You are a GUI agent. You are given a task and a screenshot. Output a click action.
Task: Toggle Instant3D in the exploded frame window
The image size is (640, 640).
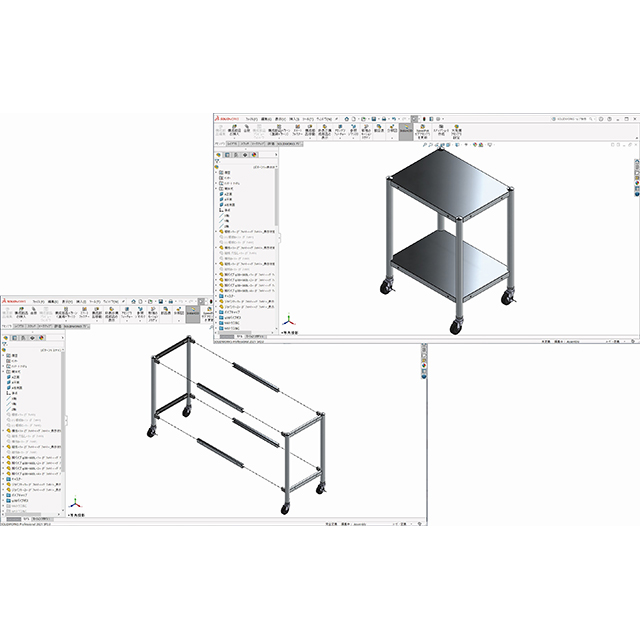[193, 315]
